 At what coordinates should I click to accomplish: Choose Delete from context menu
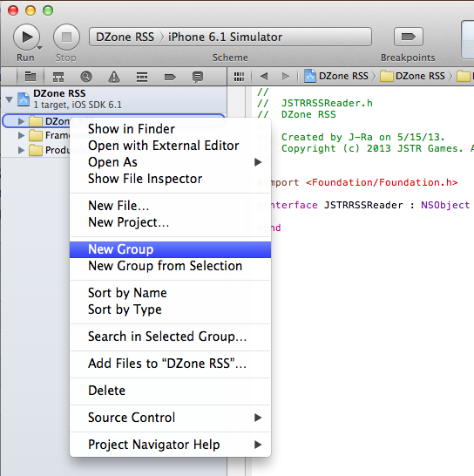(x=170, y=391)
